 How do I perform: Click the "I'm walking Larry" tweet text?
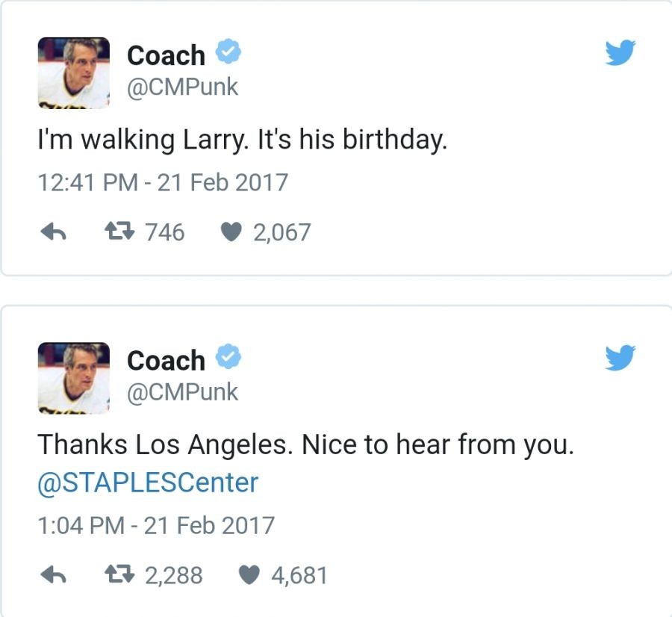click(242, 140)
